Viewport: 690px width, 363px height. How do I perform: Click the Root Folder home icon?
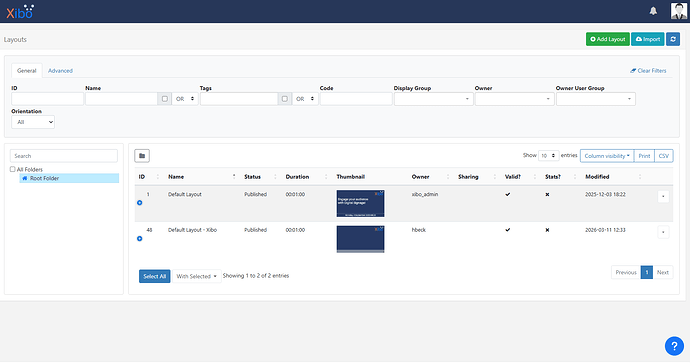(25, 178)
